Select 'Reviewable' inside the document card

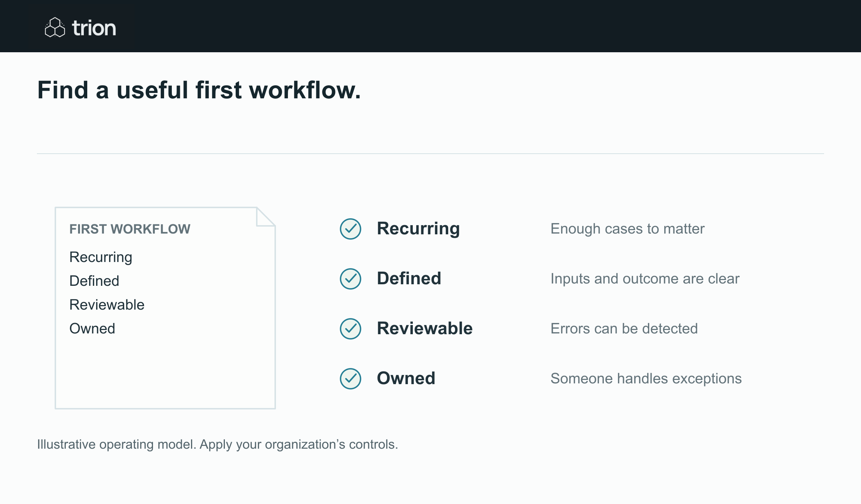point(107,305)
